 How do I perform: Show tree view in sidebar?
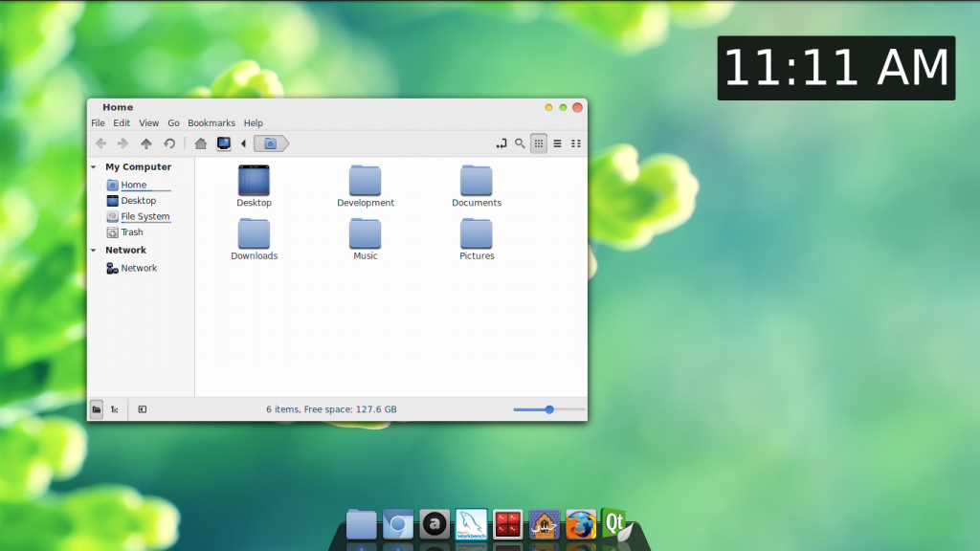click(114, 409)
